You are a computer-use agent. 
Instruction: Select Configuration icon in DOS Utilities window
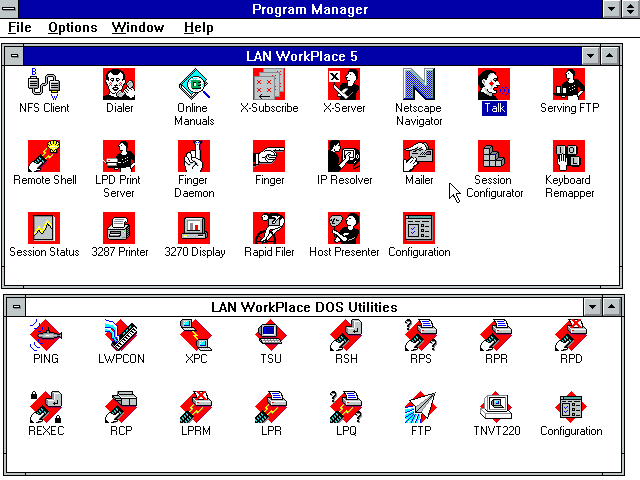click(x=571, y=407)
